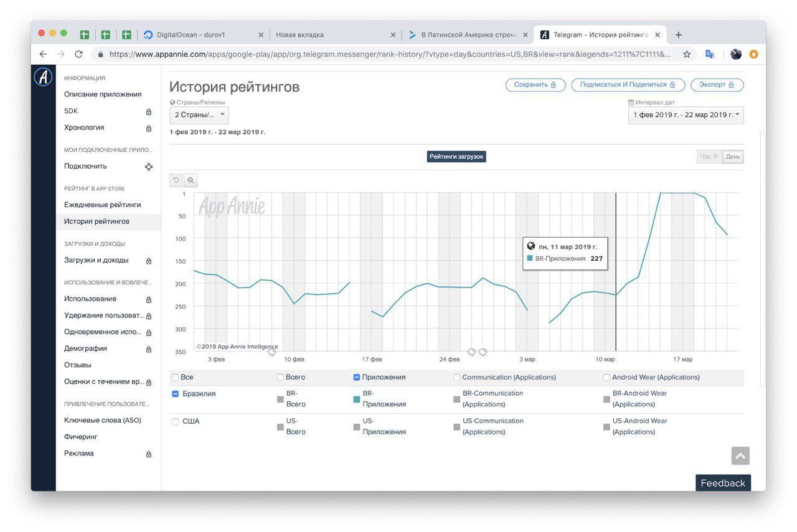Switch to В Латинской Америке tab
The width and height of the screenshot is (797, 532).
(468, 35)
